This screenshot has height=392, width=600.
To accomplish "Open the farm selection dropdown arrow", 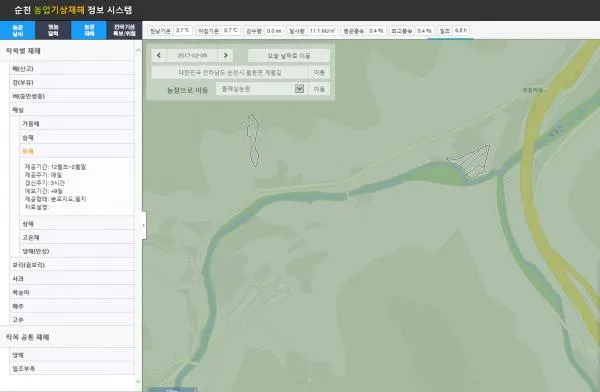I will point(299,89).
